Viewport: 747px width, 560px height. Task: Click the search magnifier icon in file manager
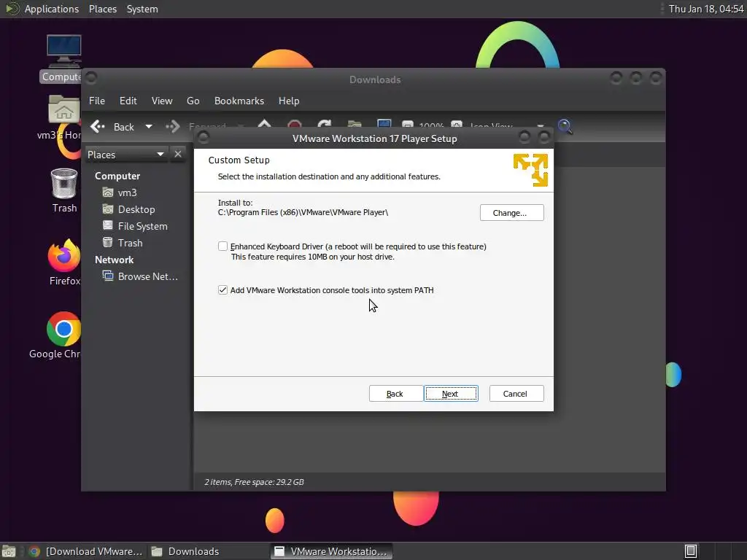tap(565, 127)
